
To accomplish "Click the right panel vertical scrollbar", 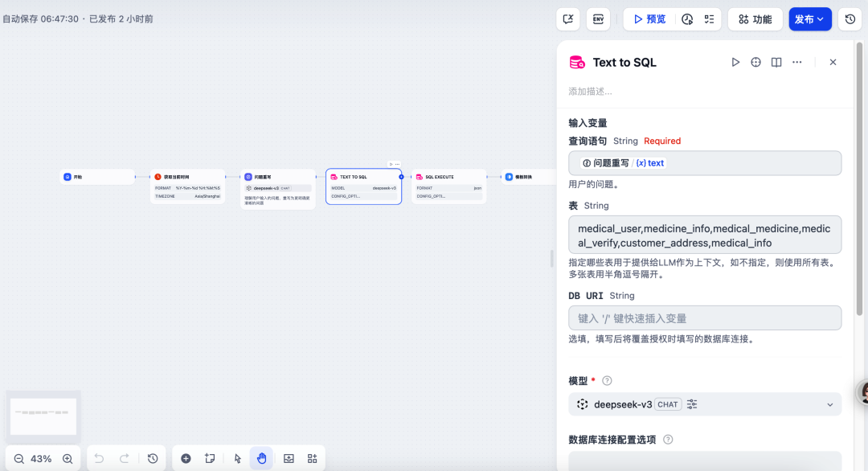I will tap(859, 178).
